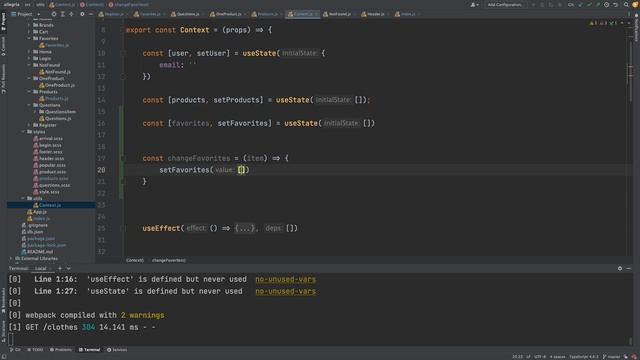Screen dimensions: 640x360
Task: Open terminal sessions dropdown arrow
Action: pyautogui.click(x=69, y=269)
